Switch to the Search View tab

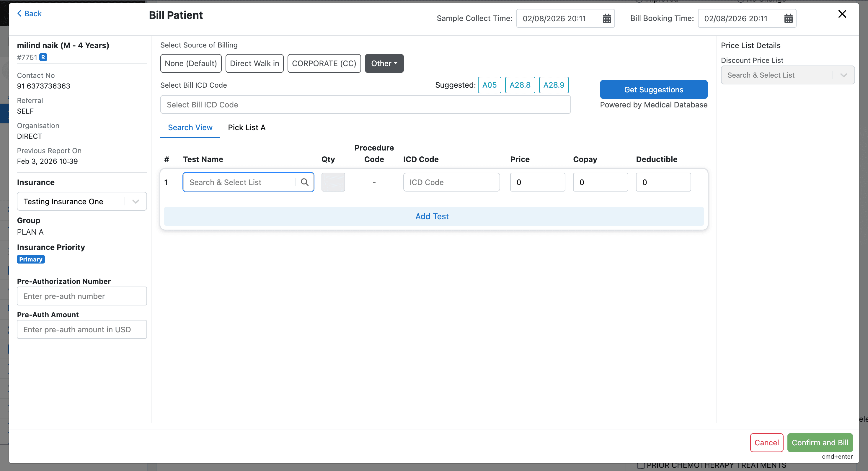[x=190, y=128]
